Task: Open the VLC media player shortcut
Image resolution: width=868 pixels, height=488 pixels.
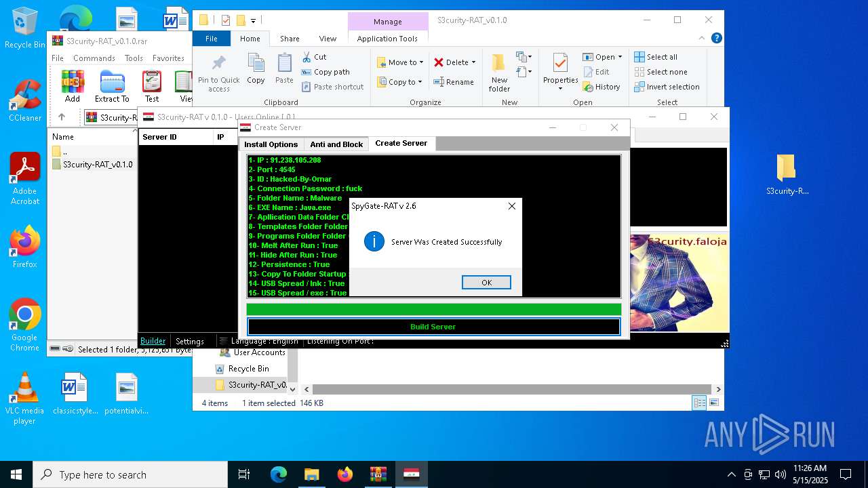Action: 24,399
